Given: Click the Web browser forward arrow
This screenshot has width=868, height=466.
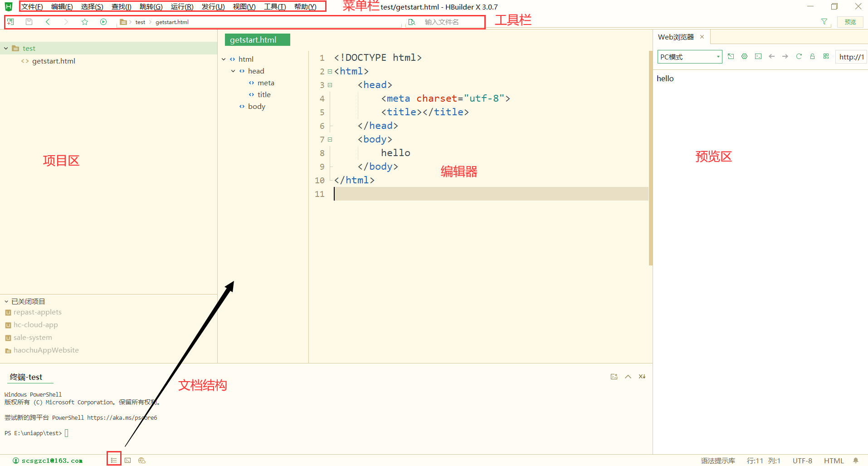Looking at the screenshot, I should [x=785, y=56].
